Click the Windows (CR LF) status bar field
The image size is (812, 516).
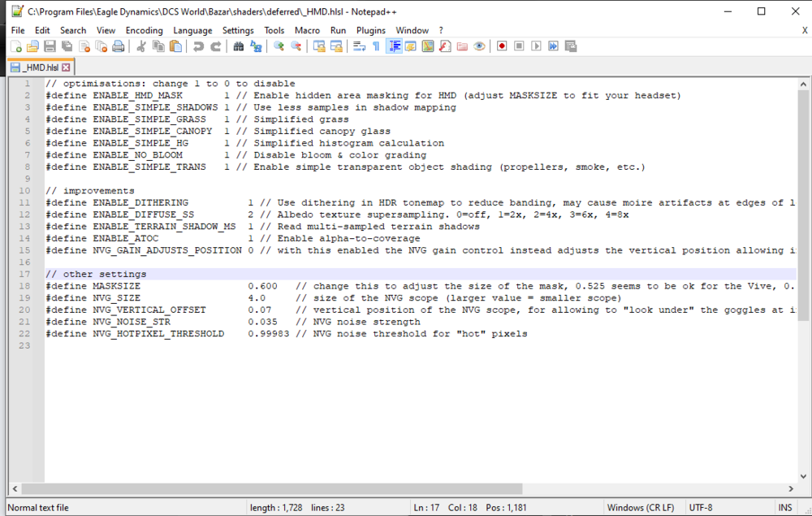coord(641,508)
